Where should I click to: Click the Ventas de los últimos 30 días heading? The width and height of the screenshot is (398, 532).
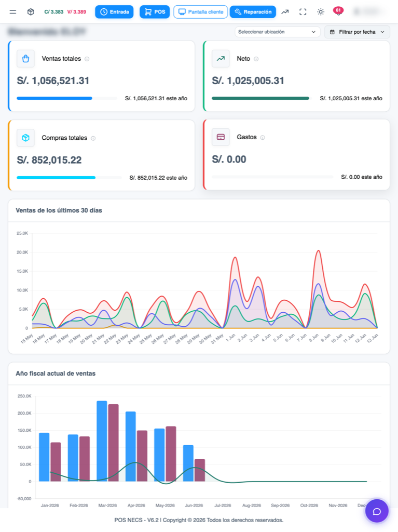coord(59,210)
